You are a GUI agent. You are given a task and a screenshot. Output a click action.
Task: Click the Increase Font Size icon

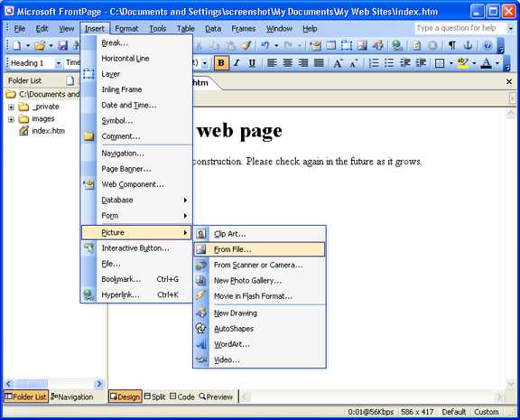[x=338, y=63]
